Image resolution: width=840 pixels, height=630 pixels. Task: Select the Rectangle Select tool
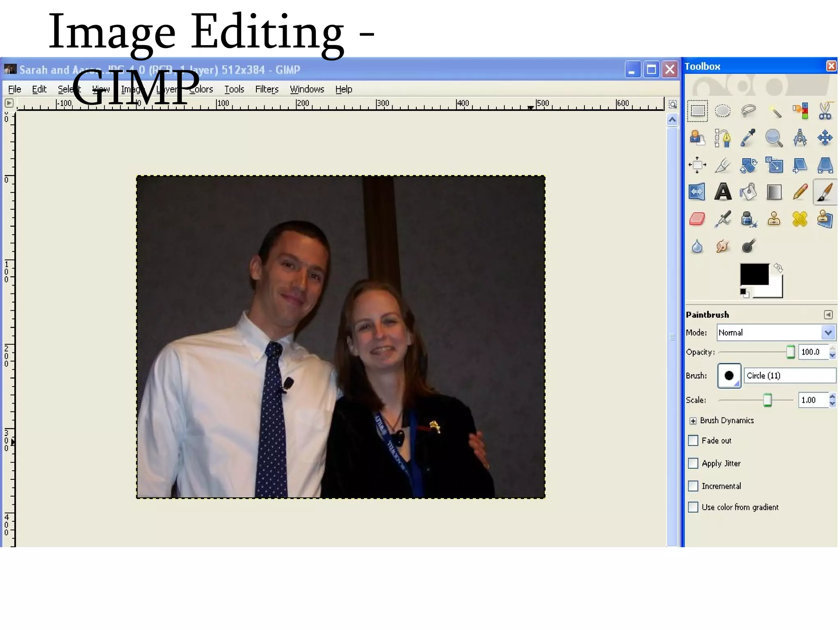point(697,111)
